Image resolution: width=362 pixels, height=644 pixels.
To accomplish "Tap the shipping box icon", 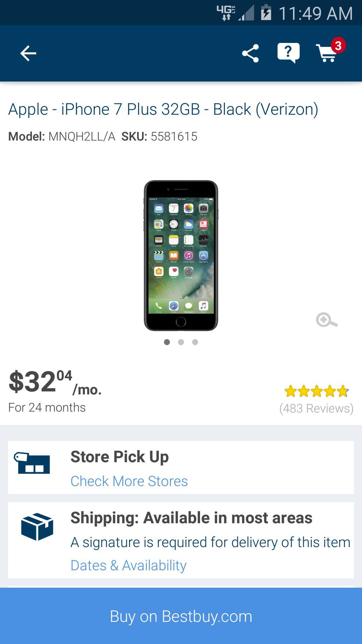I will (37, 527).
